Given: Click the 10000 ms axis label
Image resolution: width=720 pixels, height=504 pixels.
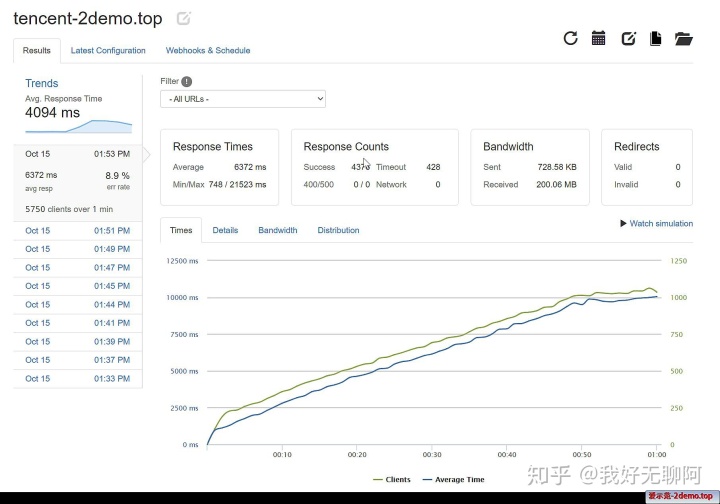Looking at the screenshot, I should tap(182, 297).
